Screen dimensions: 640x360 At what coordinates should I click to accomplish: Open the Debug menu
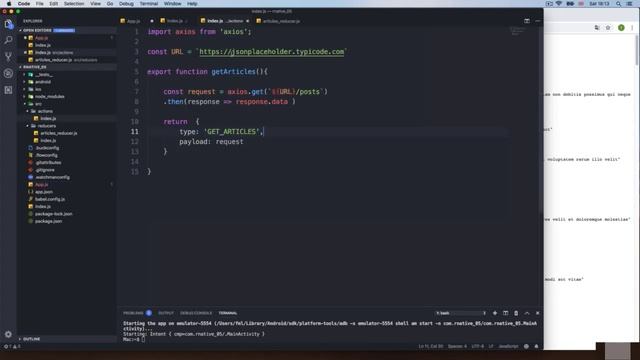click(x=126, y=4)
